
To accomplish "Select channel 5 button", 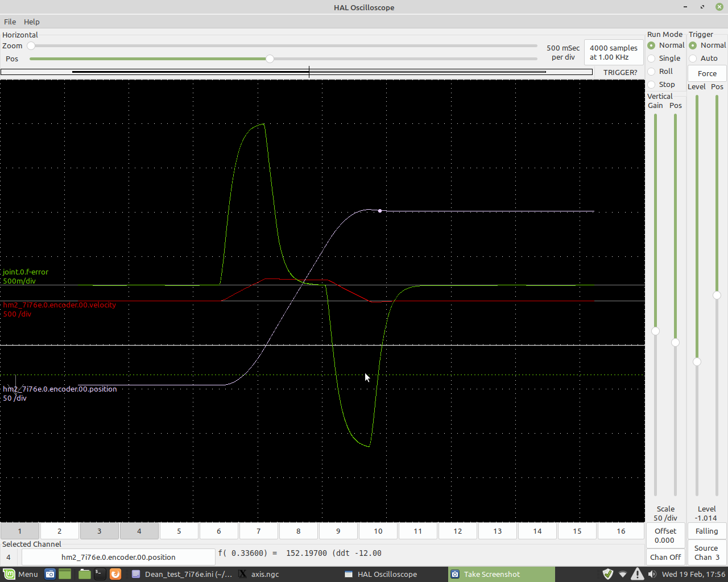I will pos(179,531).
